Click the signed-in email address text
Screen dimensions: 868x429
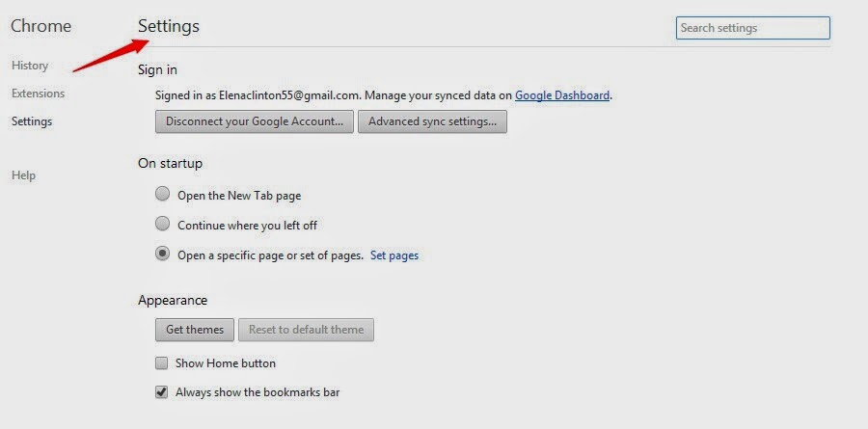[290, 95]
